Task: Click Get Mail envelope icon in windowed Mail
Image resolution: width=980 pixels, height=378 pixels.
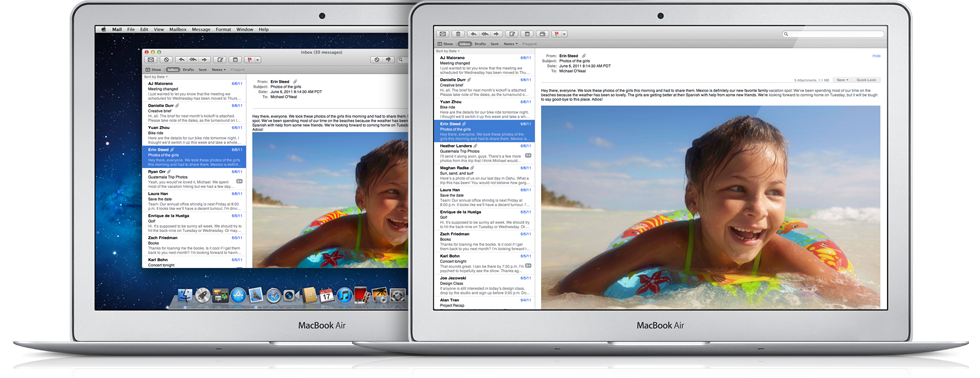Action: (x=151, y=59)
